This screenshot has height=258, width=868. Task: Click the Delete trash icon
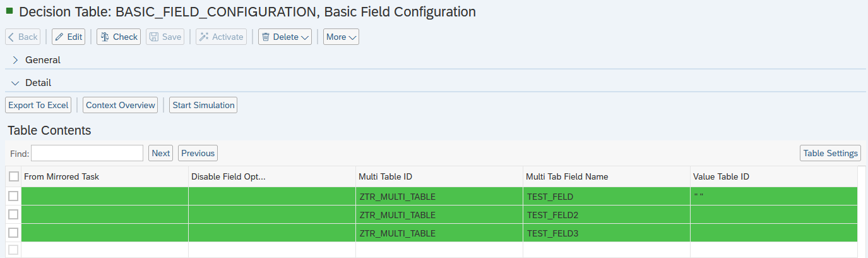point(266,37)
